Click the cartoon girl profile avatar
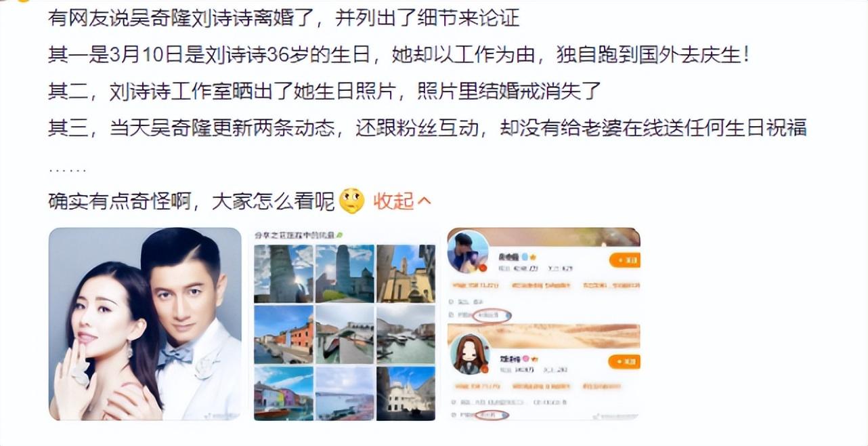Screen dimensions: 868x446 470,354
